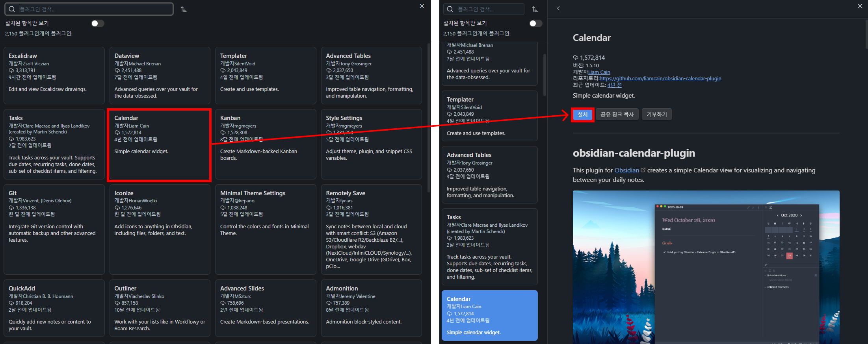The width and height of the screenshot is (868, 344).
Task: Open the Minimal Theme Settings card
Action: 266,229
